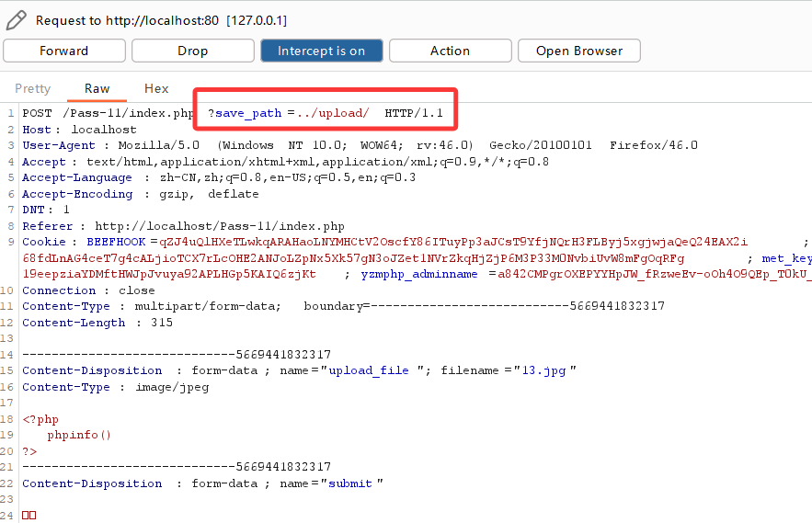Click the yzmphp_adminname cookie name
The image size is (812, 523).
click(x=419, y=275)
